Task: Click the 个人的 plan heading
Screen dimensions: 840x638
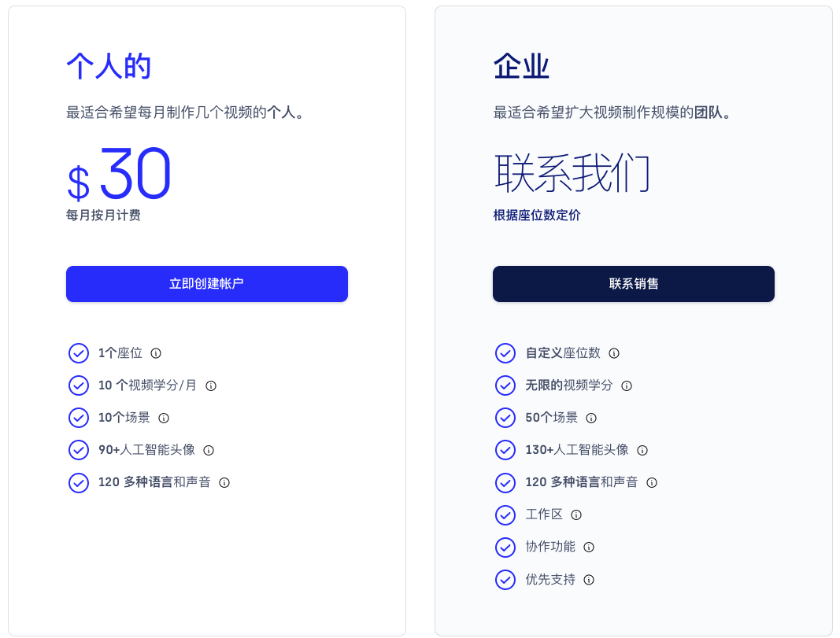Action: click(x=109, y=67)
